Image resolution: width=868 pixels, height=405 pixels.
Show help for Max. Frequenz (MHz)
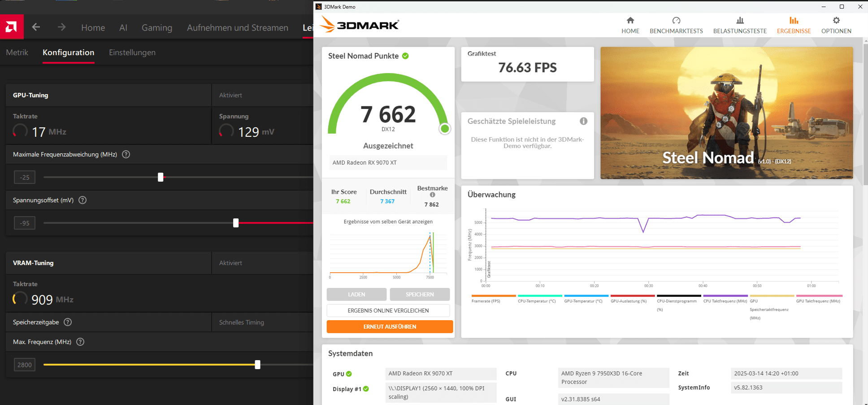80,342
